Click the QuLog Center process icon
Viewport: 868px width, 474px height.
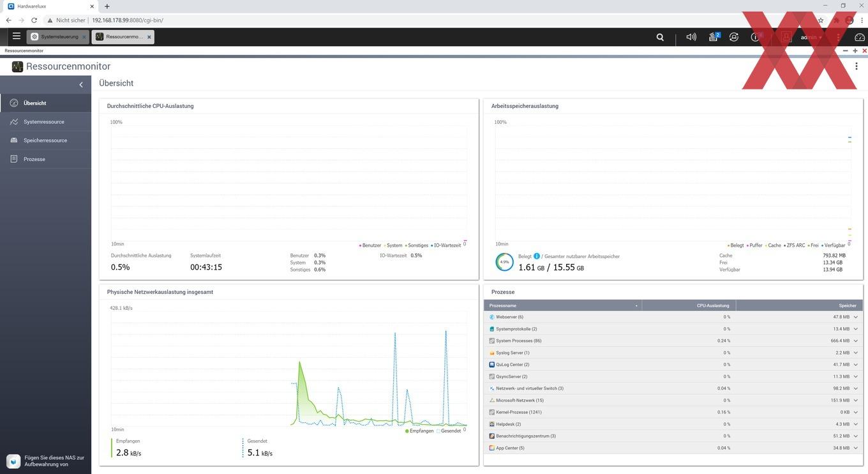pyautogui.click(x=491, y=365)
